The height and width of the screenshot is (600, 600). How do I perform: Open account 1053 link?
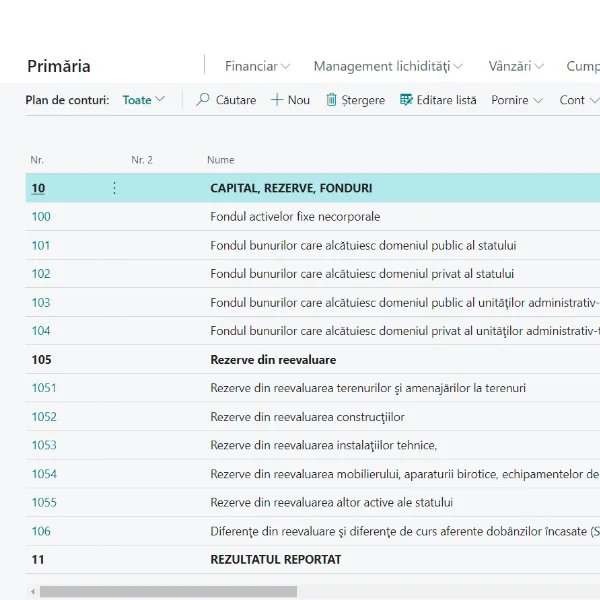click(44, 445)
